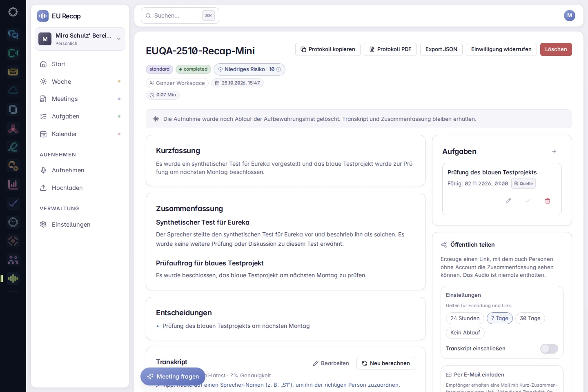Delete the task with red trash icon
The width and height of the screenshot is (588, 392).
click(x=548, y=201)
